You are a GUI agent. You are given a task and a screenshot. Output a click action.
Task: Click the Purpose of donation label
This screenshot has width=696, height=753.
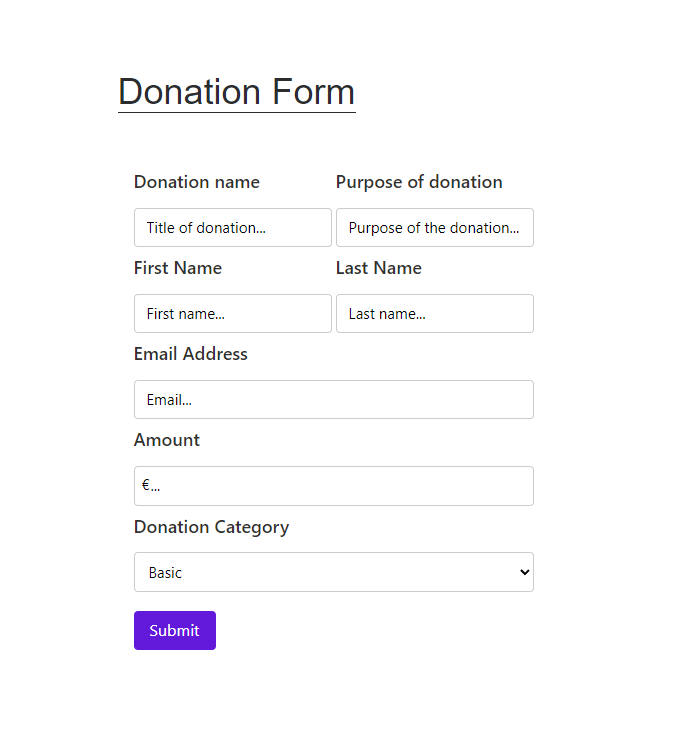pyautogui.click(x=419, y=182)
